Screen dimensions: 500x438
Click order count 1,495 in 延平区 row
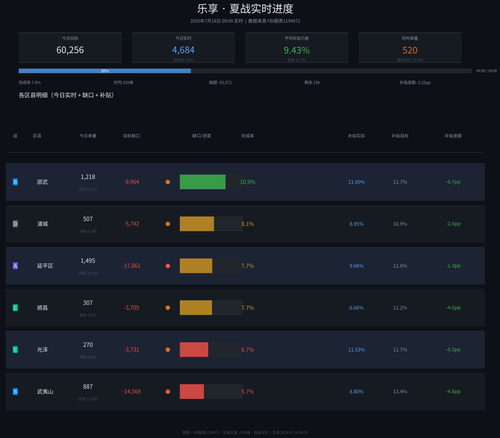tap(88, 261)
